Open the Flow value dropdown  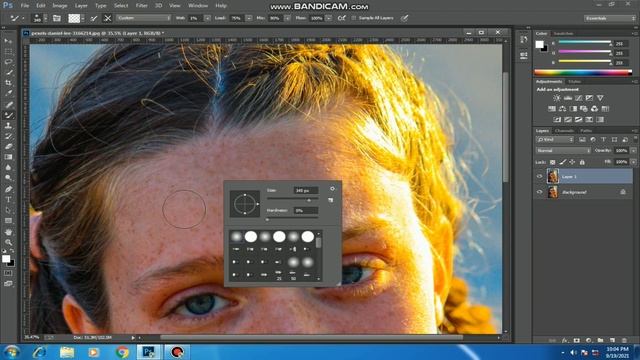pyautogui.click(x=329, y=18)
